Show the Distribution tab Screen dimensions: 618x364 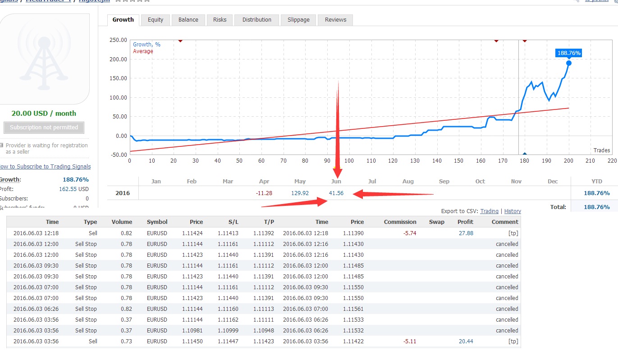pos(257,20)
